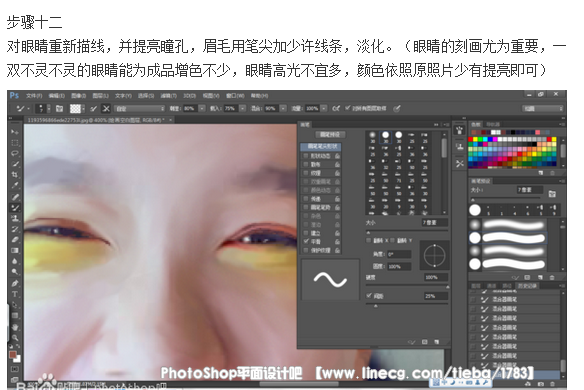Select the Crop tool
This screenshot has height=390, width=584.
pyautogui.click(x=15, y=174)
